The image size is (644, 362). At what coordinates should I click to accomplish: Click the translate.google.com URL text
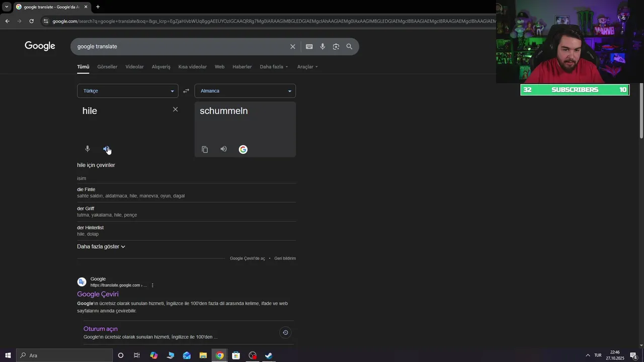point(119,285)
